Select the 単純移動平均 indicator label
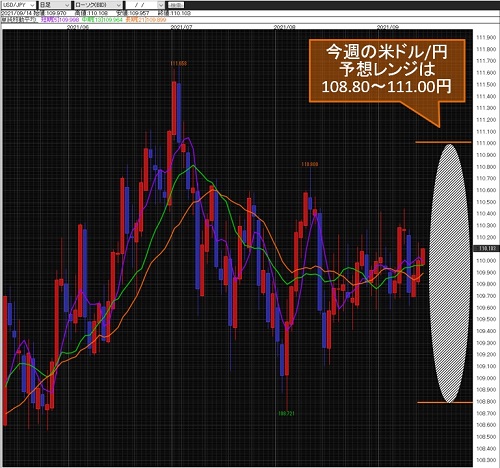Image resolution: width=500 pixels, height=468 pixels. (x=19, y=20)
